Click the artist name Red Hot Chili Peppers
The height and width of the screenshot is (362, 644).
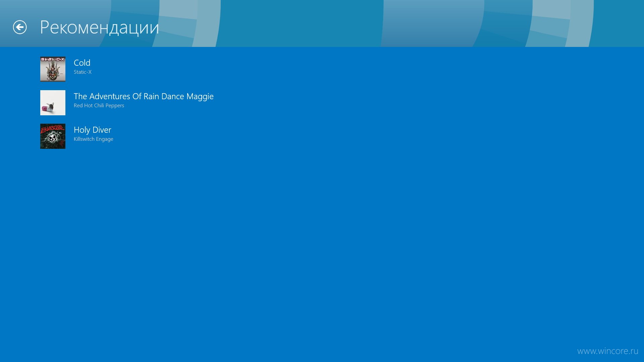tap(99, 106)
